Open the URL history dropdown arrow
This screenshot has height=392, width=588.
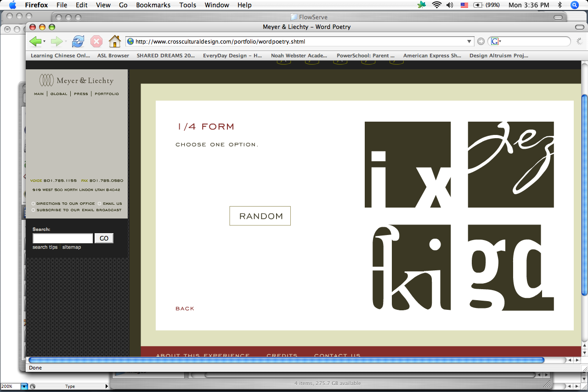(x=469, y=41)
